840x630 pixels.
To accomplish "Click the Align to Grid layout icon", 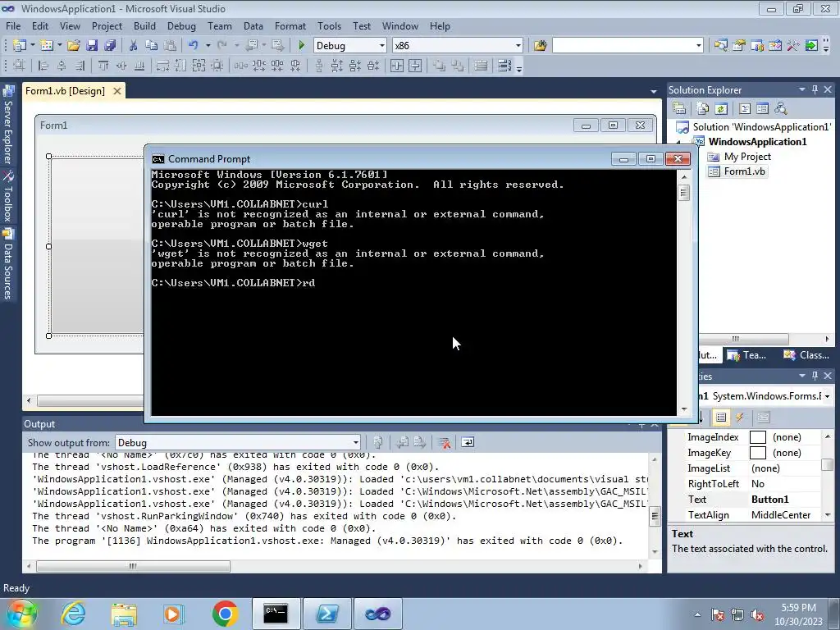I will tap(20, 66).
